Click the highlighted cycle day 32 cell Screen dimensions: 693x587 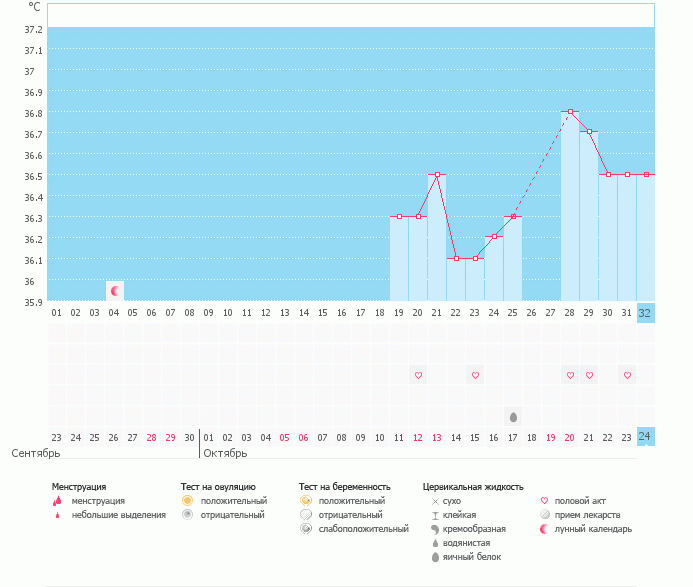point(645,312)
